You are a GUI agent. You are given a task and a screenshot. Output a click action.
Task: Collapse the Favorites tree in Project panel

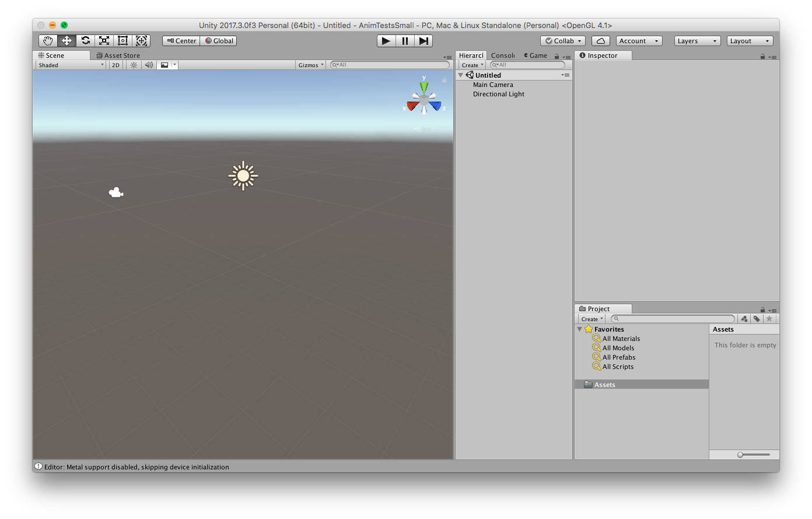coord(580,329)
